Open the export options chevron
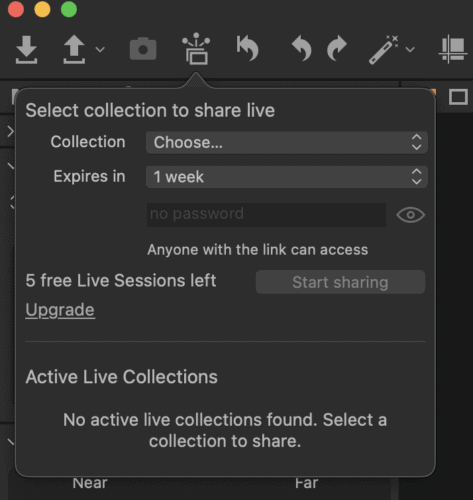This screenshot has height=500, width=473. click(100, 50)
